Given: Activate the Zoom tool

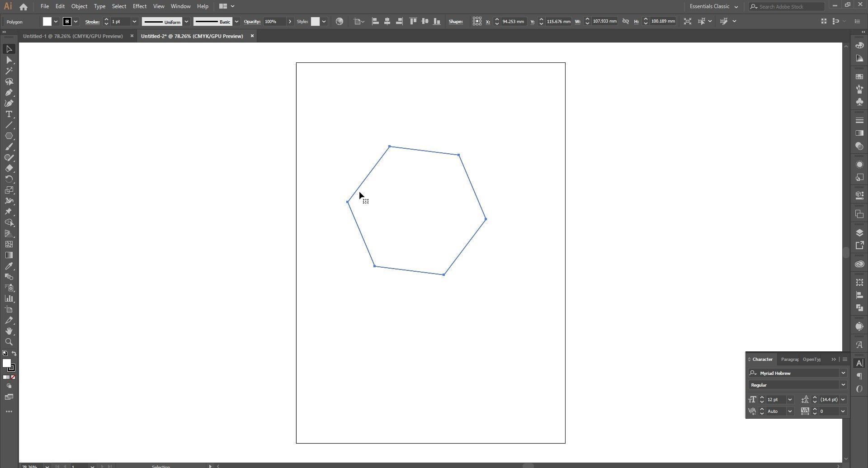Looking at the screenshot, I should pyautogui.click(x=9, y=342).
